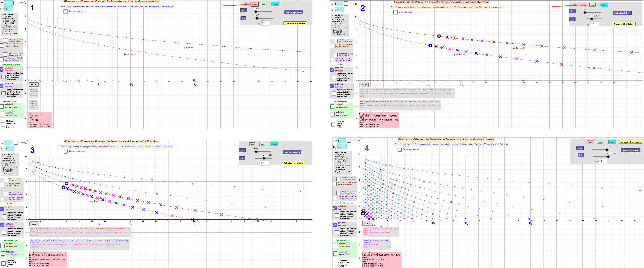This screenshot has width=644, height=268.
Task: Click the b input field in panel 2
Action: (339, 9)
